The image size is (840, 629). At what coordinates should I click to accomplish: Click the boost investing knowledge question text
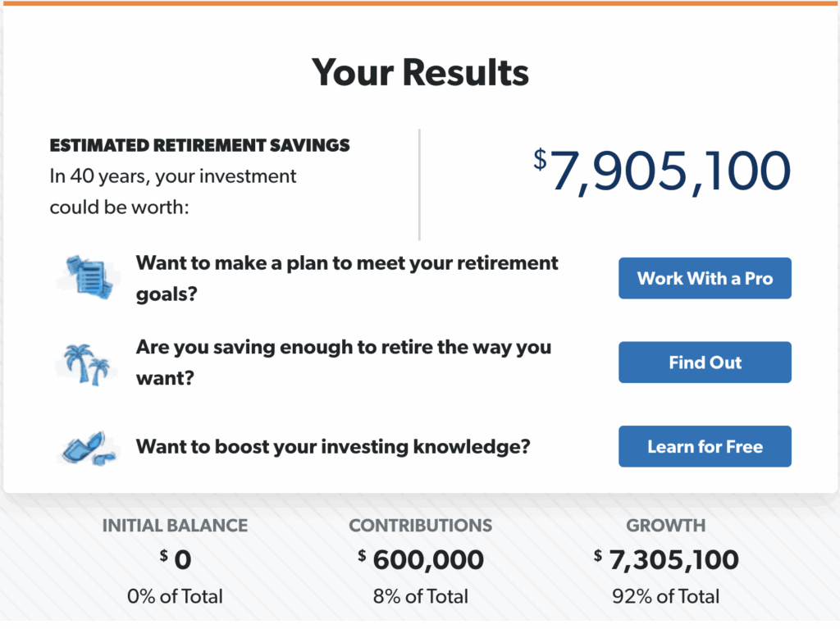coord(333,446)
